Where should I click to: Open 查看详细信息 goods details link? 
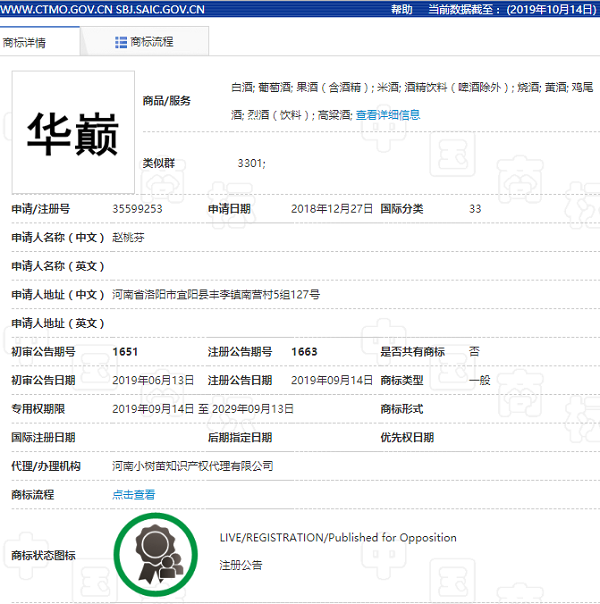[x=388, y=115]
